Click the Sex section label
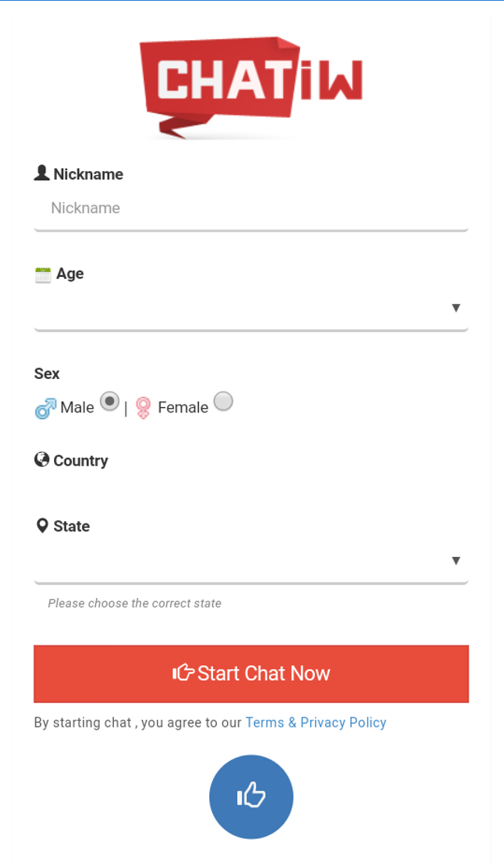 pos(46,373)
